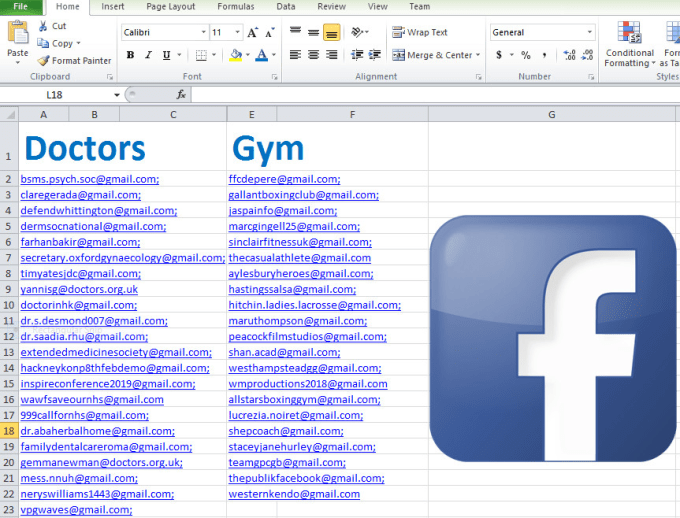Click the Percent Style icon

[x=526, y=55]
